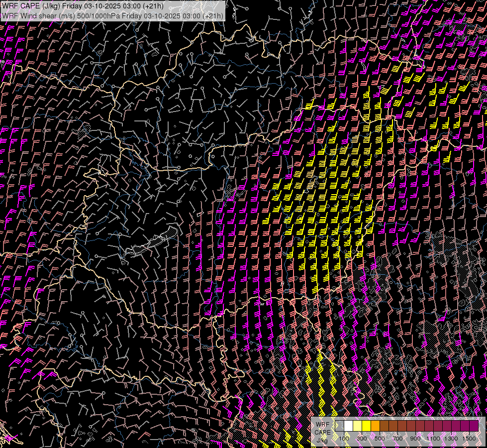Pick the orange CAPE legend swatch

click(x=375, y=426)
